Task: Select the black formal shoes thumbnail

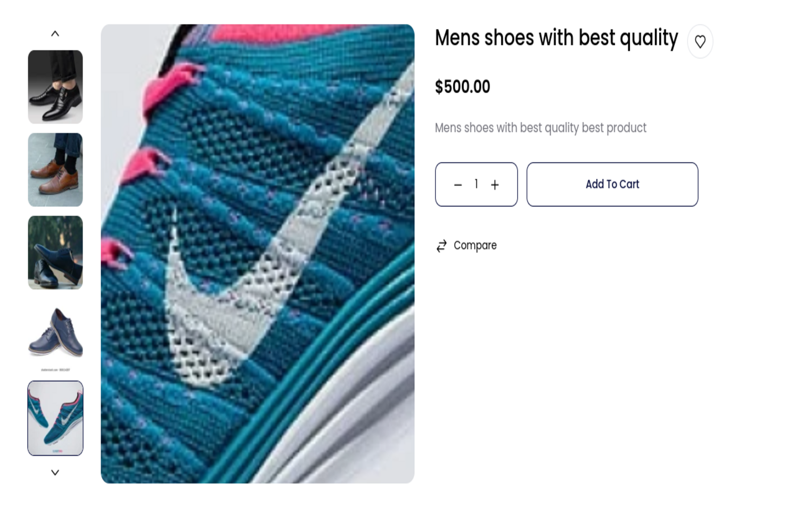Action: pyautogui.click(x=55, y=87)
